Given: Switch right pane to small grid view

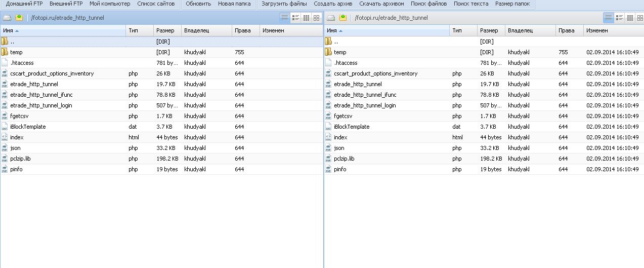Looking at the screenshot, I should click(x=630, y=18).
